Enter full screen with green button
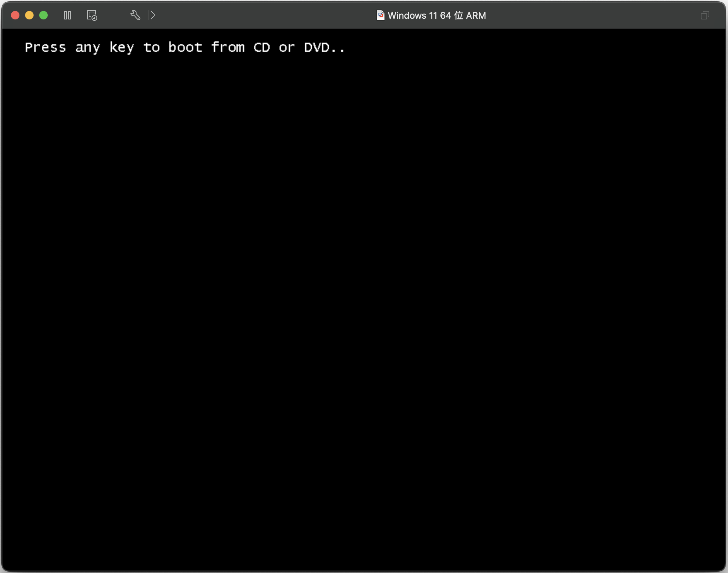 (x=43, y=15)
